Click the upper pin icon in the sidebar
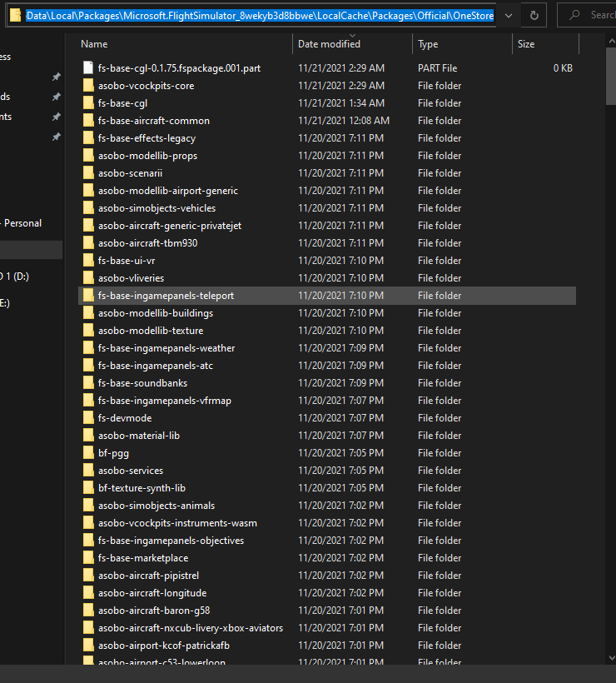 (56, 77)
